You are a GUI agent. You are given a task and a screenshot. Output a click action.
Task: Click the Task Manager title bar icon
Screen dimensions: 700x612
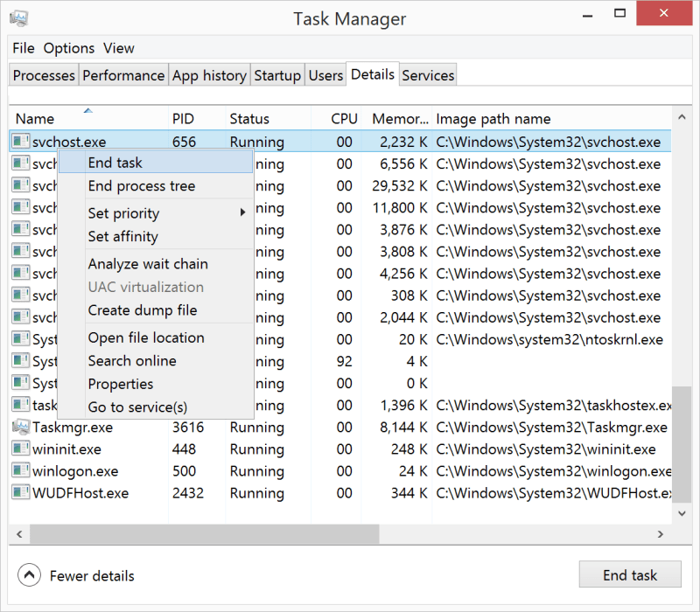(18, 17)
